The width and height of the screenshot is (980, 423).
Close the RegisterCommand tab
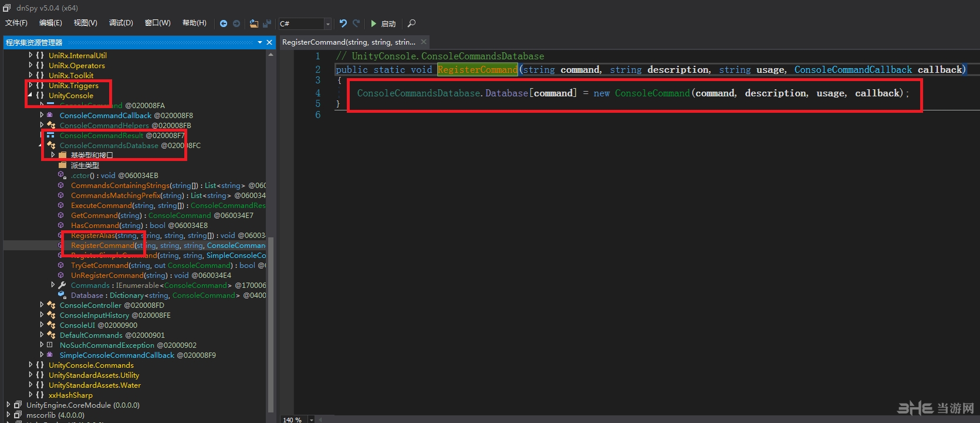[x=424, y=42]
